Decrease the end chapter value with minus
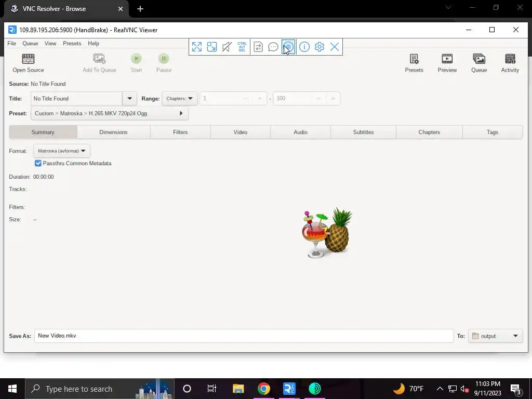 coord(318,98)
